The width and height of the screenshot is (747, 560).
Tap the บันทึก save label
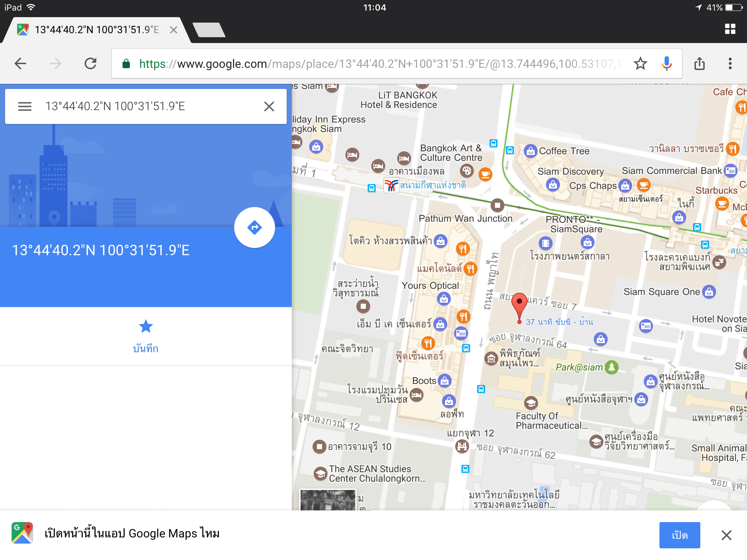[x=146, y=349]
